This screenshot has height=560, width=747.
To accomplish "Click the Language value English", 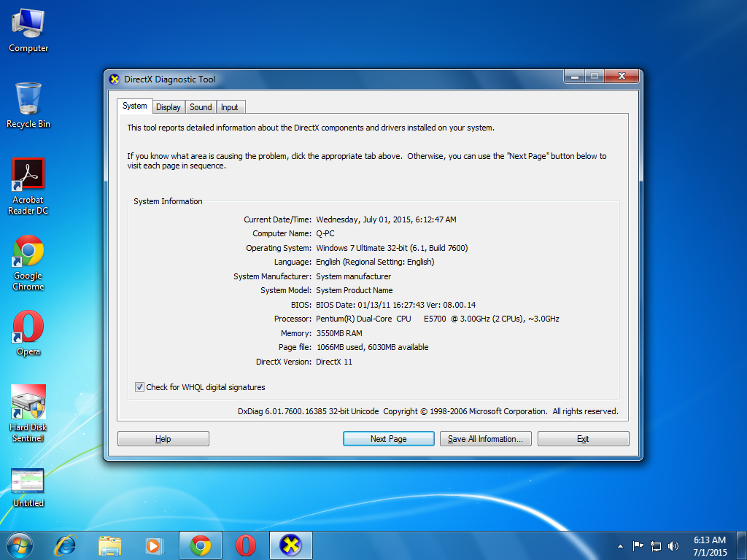I will point(375,262).
